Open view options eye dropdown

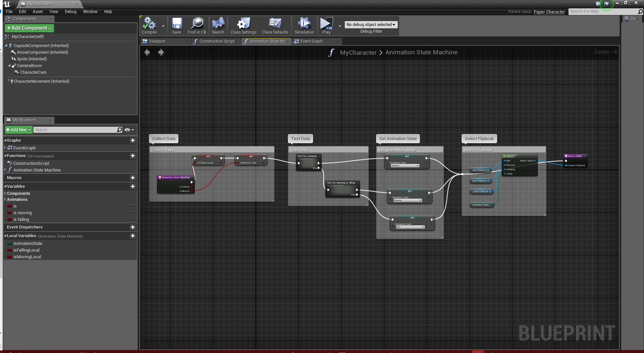[x=129, y=130]
